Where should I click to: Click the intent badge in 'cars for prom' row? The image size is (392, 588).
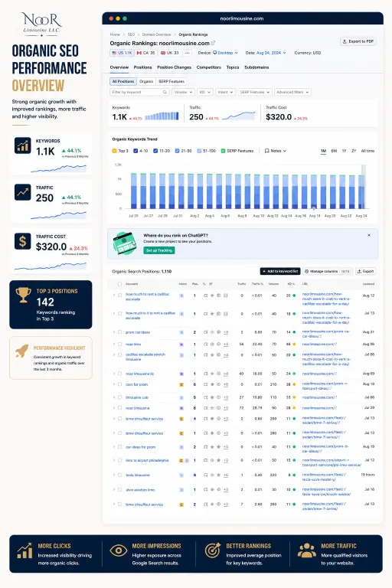[x=181, y=385]
